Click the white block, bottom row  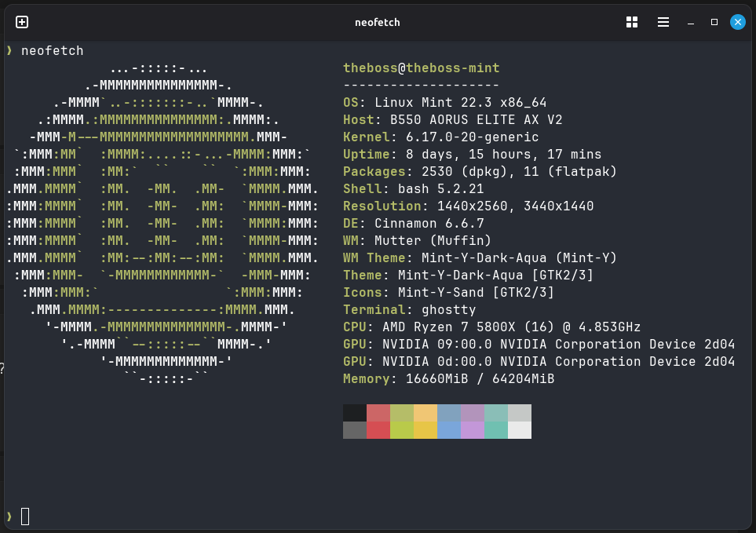(520, 430)
